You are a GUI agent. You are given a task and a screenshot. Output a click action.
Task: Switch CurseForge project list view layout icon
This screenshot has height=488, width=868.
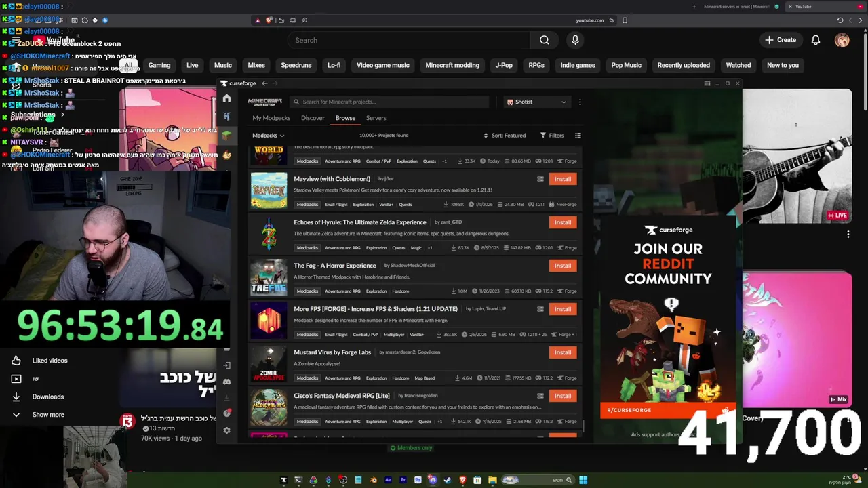[x=578, y=136]
